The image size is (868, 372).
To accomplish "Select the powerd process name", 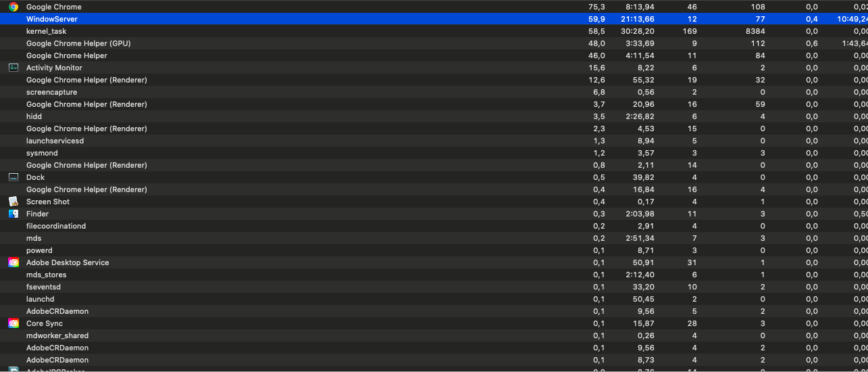I will [x=39, y=250].
